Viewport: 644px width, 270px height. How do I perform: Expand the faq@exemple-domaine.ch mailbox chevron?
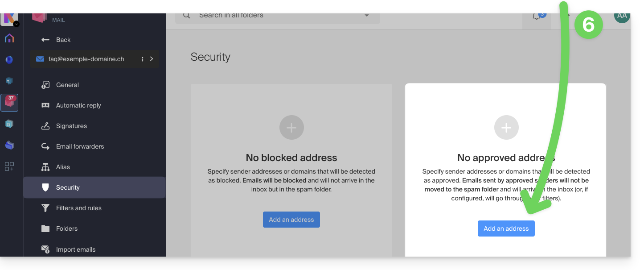(152, 59)
